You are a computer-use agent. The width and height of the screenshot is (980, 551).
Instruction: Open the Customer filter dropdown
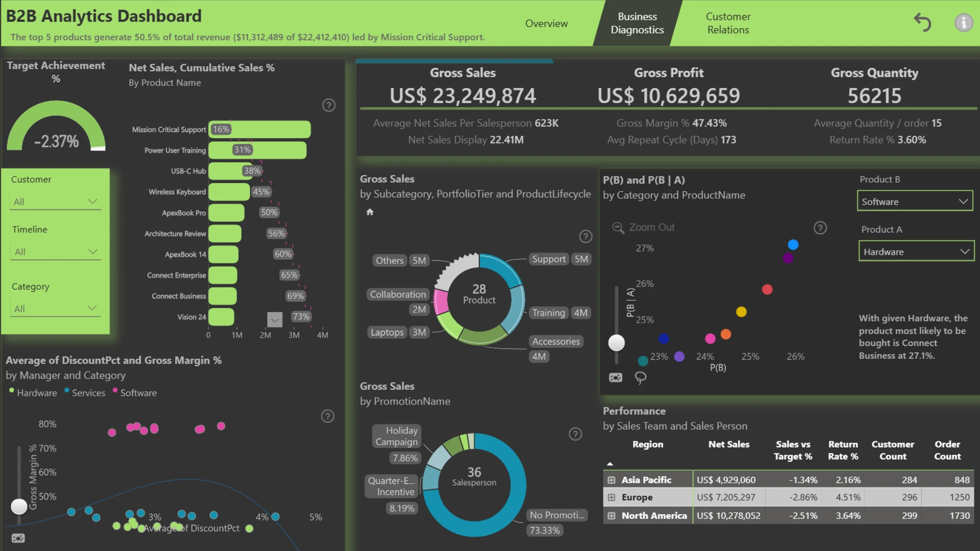(x=55, y=202)
